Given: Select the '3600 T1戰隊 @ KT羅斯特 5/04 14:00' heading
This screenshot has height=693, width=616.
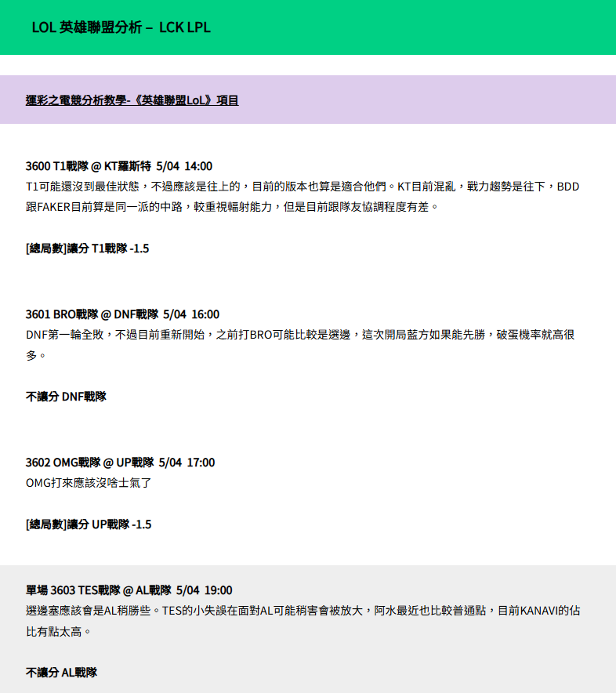Looking at the screenshot, I should [x=119, y=166].
